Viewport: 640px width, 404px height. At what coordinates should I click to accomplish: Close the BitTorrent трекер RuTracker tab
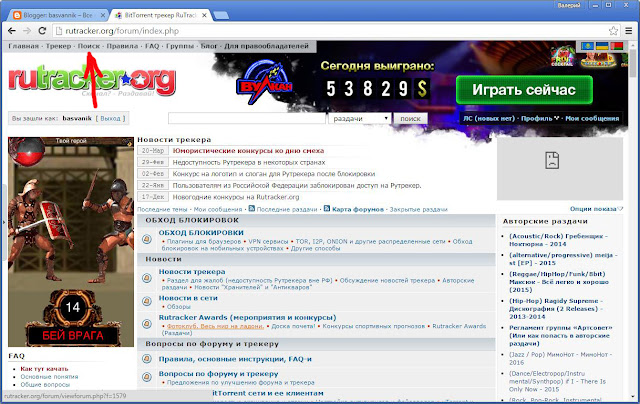204,15
